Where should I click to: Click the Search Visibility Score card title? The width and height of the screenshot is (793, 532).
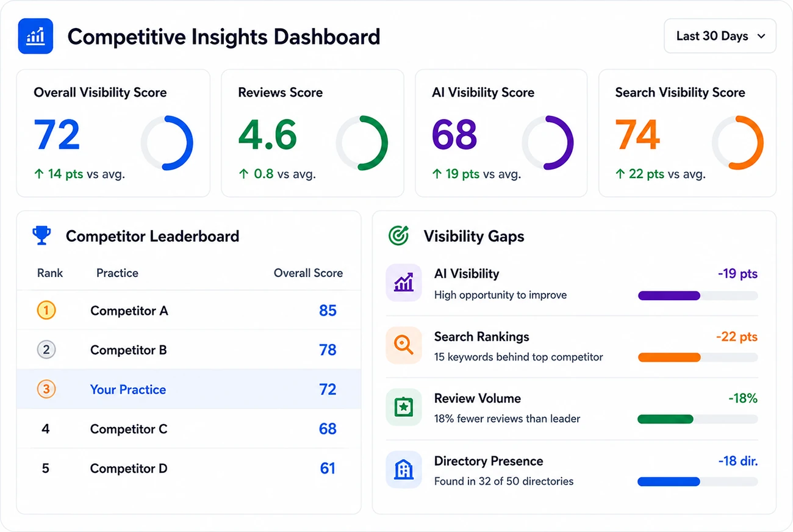click(680, 93)
